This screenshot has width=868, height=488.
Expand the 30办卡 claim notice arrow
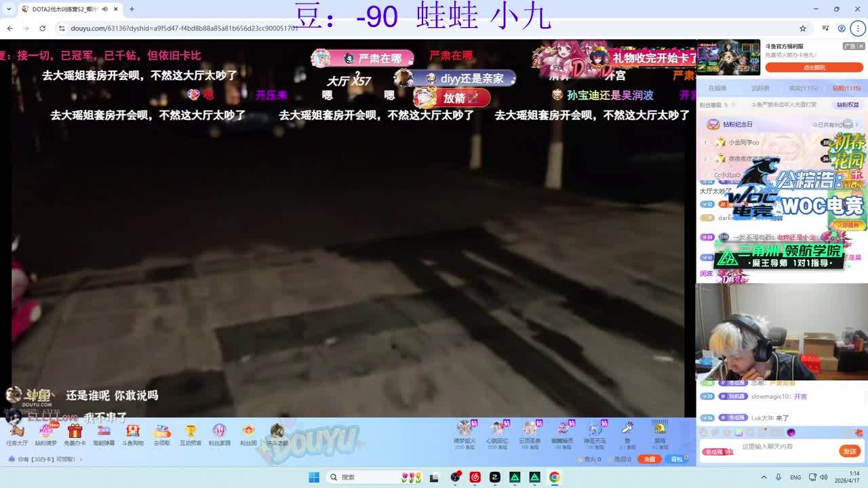pos(81,460)
